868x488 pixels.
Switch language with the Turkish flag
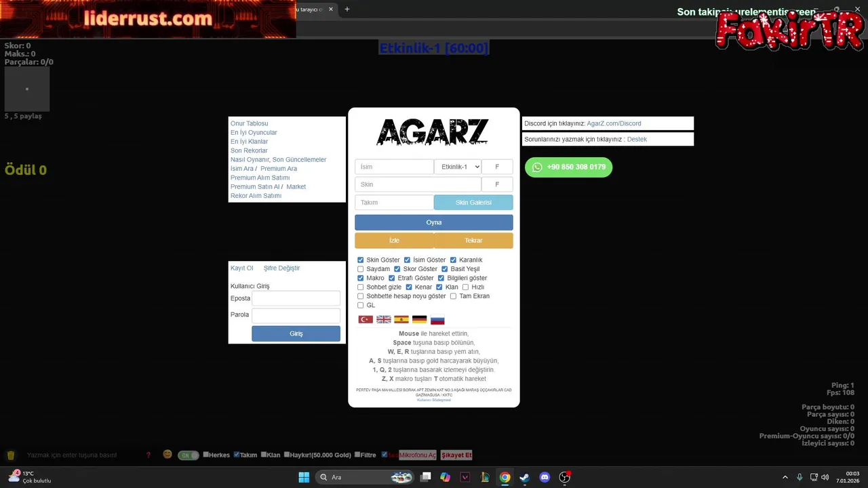[x=366, y=319]
